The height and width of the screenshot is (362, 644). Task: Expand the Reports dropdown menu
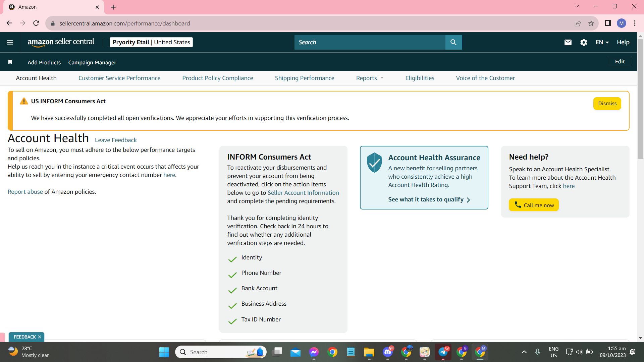click(x=370, y=78)
